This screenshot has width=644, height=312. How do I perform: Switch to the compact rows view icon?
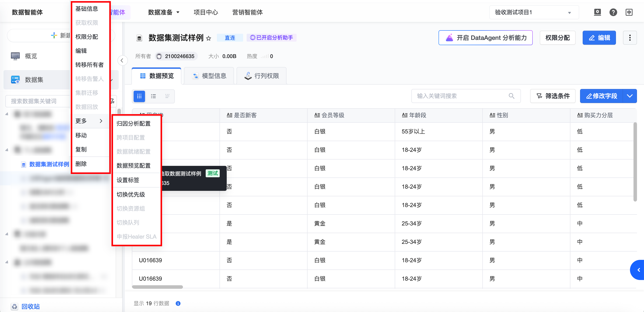167,96
